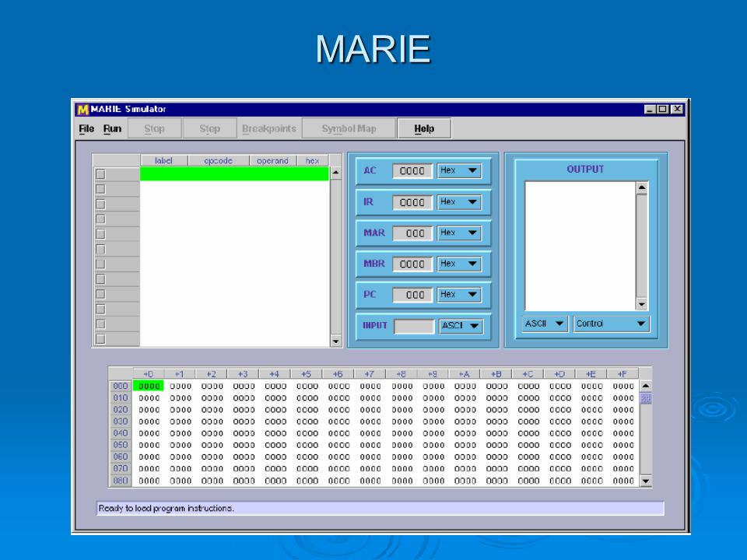Click the AC register value field
747x560 pixels.
[412, 171]
